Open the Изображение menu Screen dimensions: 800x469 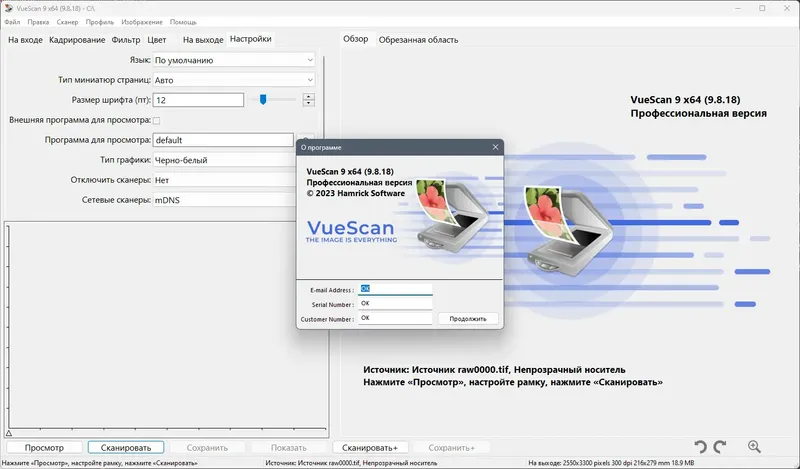142,22
